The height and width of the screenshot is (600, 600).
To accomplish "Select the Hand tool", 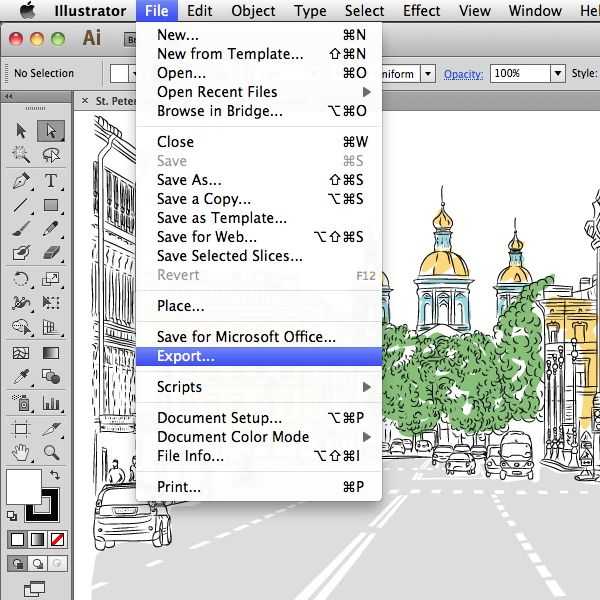I will 21,453.
